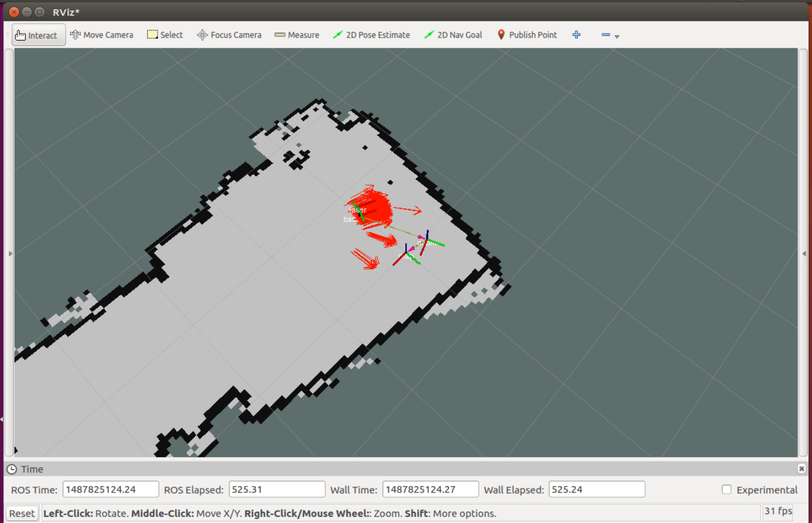The width and height of the screenshot is (812, 523).
Task: Close the RViz window
Action: click(14, 12)
